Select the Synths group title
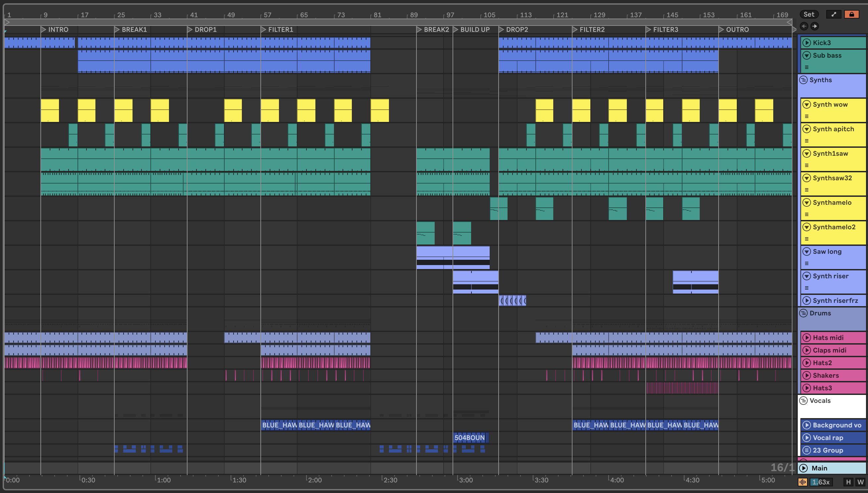This screenshot has width=868, height=493. [x=820, y=80]
